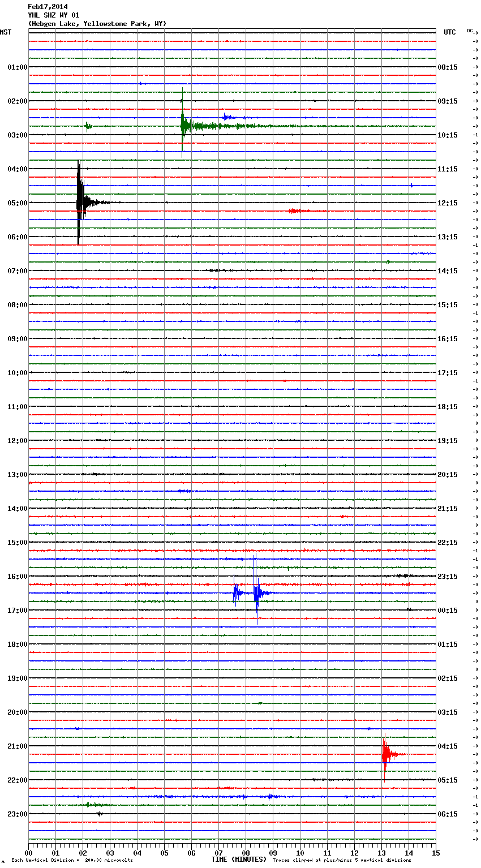
Task: Click the small green burst at minute 2 near 02:45
Action: (x=88, y=126)
